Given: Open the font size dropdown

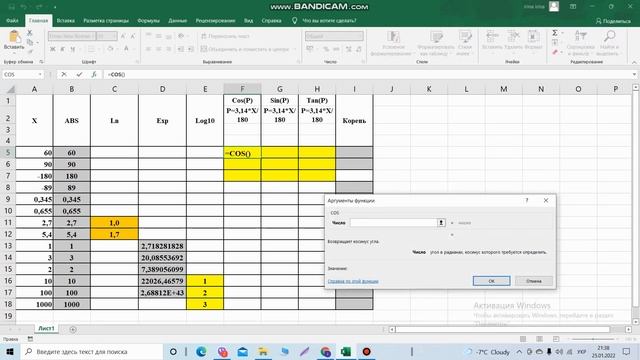Looking at the screenshot, I should point(114,36).
